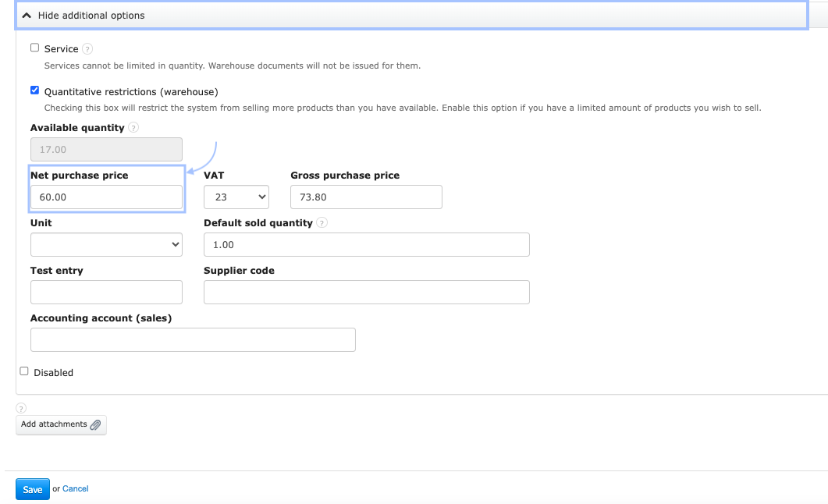The image size is (828, 504).
Task: Click the Default sold quantity field
Action: [366, 245]
